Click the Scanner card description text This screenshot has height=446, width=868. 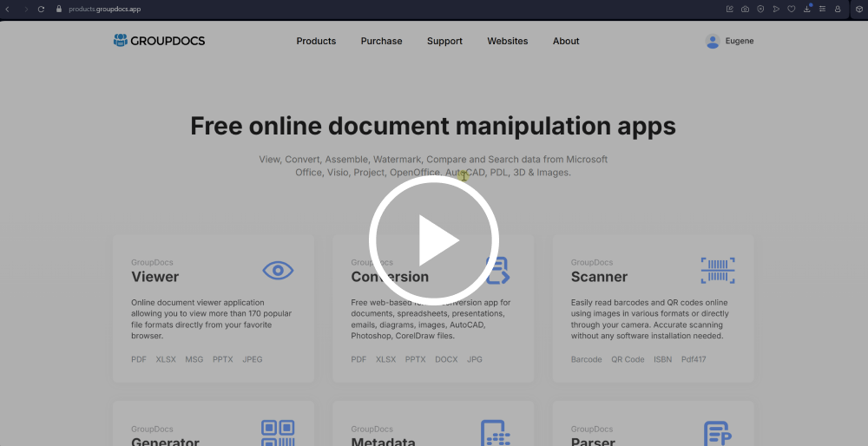650,319
